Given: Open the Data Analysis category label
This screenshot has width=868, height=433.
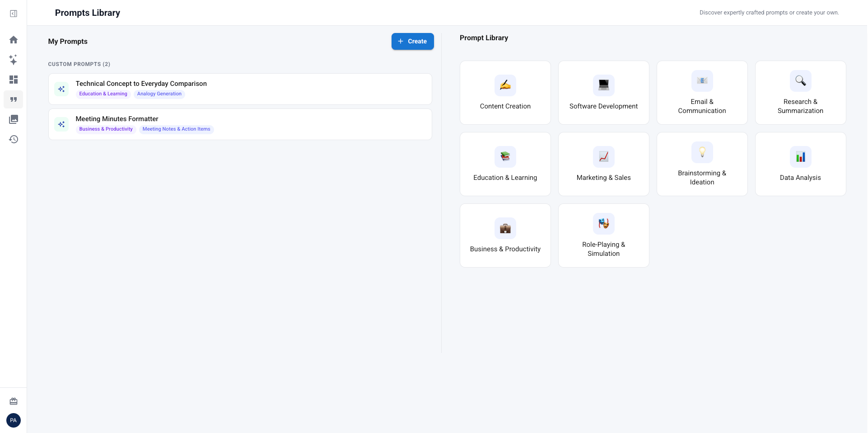Looking at the screenshot, I should click(801, 178).
